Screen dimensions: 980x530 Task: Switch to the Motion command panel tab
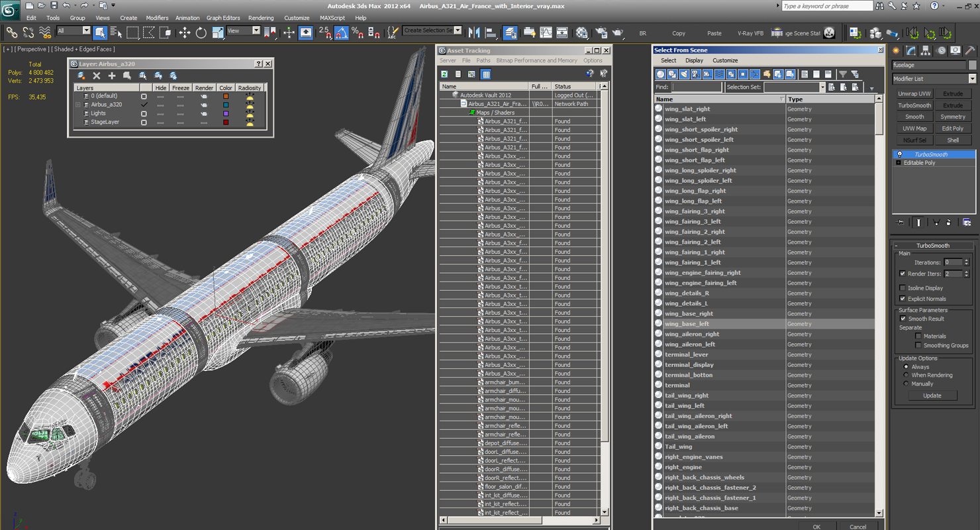click(x=940, y=50)
